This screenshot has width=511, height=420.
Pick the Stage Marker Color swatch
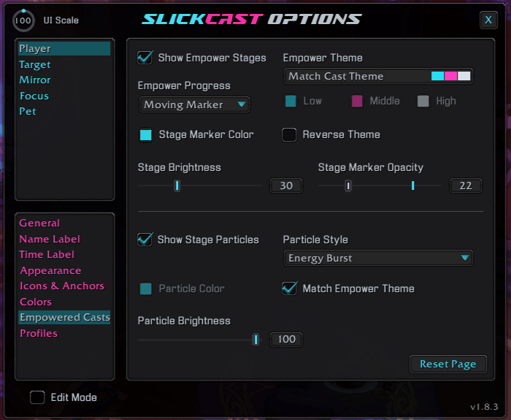point(146,134)
